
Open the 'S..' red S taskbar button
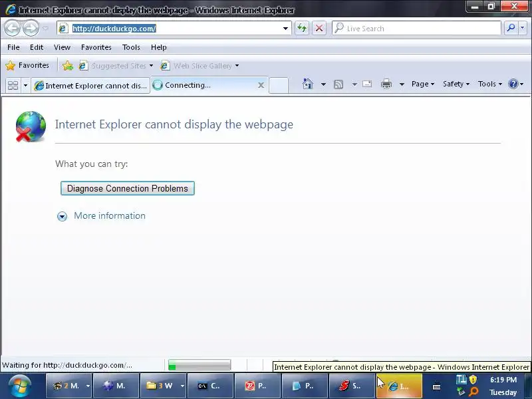tap(352, 386)
